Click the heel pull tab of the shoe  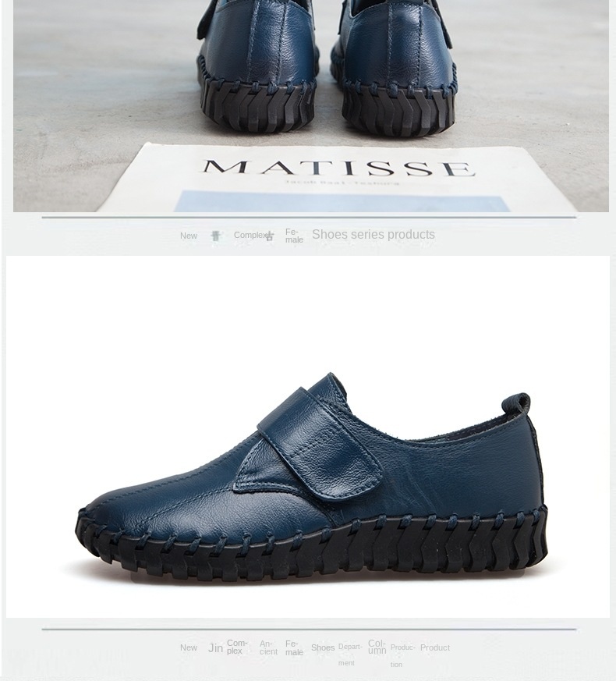pos(517,403)
